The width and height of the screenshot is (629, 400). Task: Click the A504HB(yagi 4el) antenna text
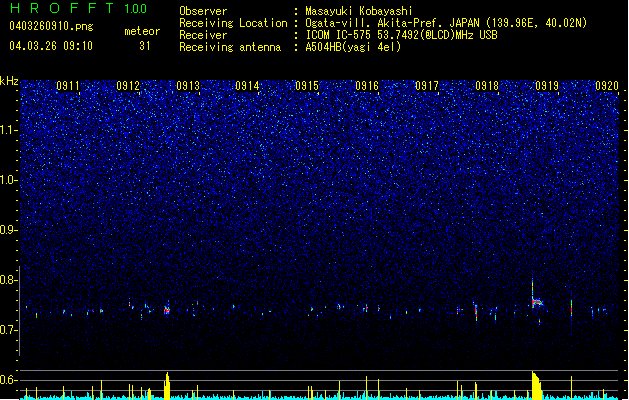353,47
